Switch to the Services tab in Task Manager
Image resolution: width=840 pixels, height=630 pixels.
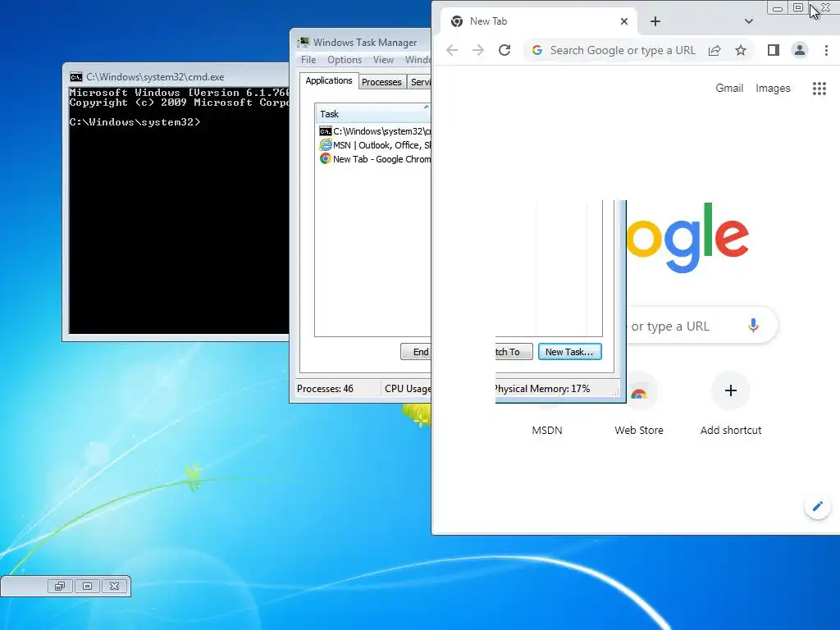pos(419,82)
